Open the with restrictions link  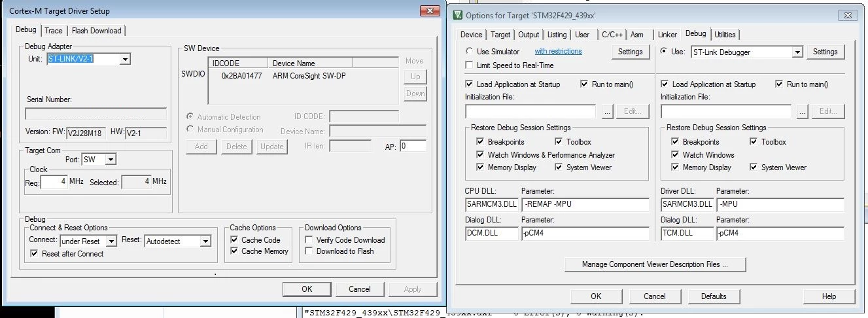tap(558, 51)
